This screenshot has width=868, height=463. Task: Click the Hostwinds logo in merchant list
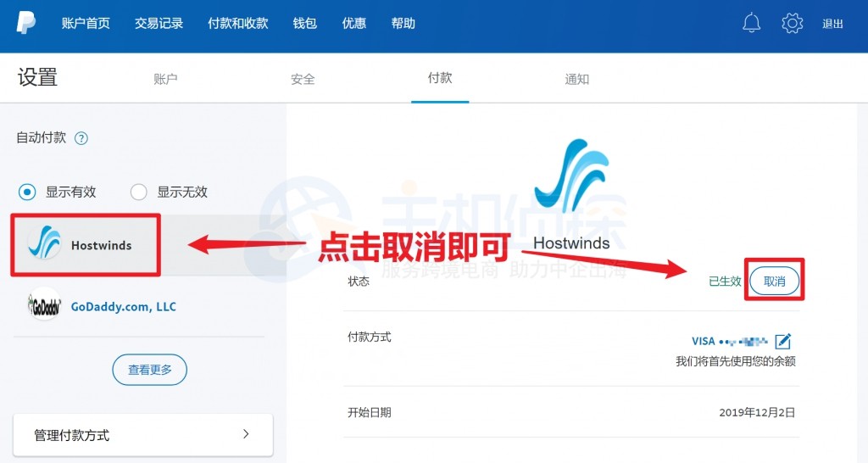click(44, 243)
